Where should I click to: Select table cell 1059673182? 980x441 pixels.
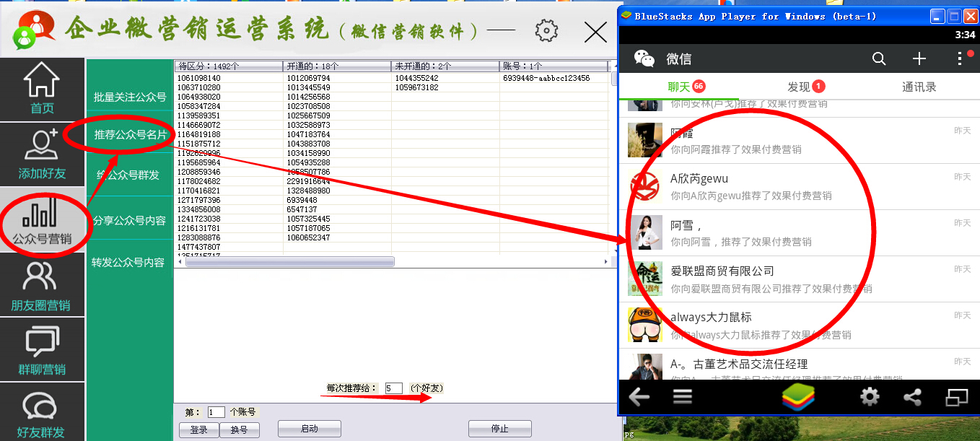tap(445, 87)
